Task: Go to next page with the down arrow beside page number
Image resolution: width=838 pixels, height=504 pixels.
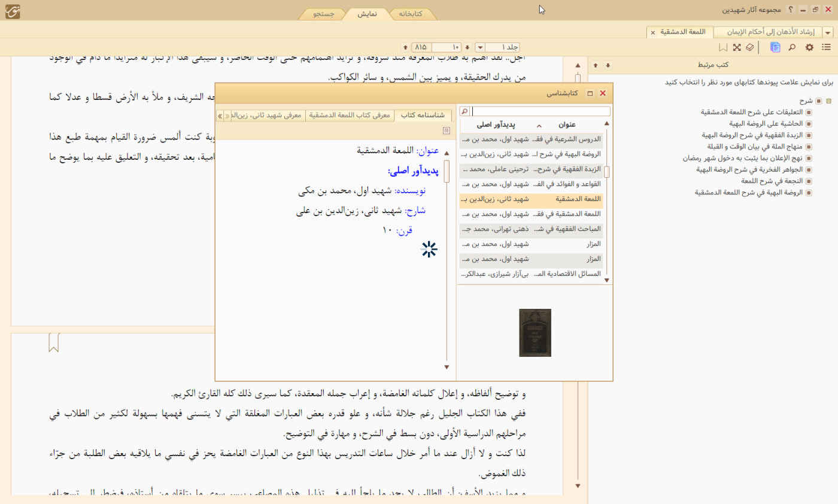Action: click(x=467, y=47)
